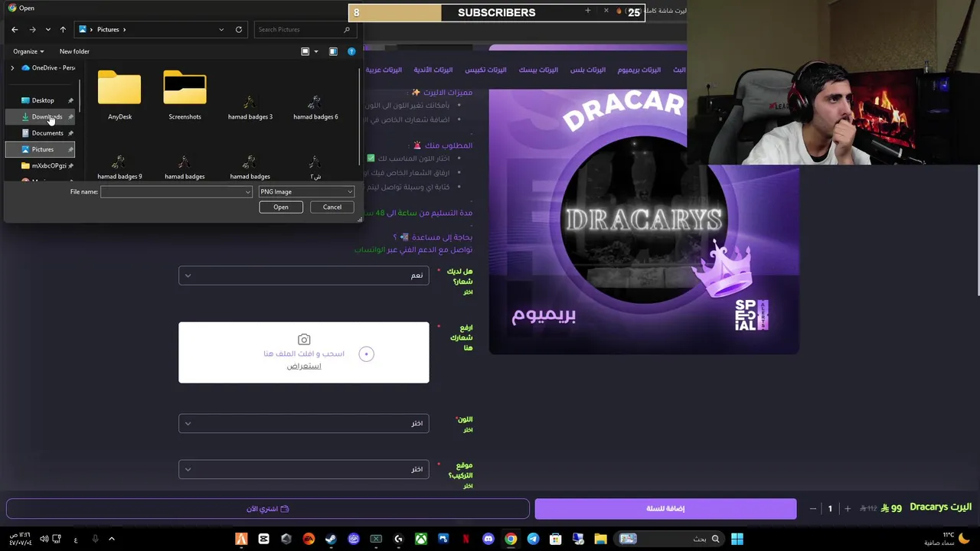Go up one folder level
Screen dimensions: 980x551
[63, 30]
